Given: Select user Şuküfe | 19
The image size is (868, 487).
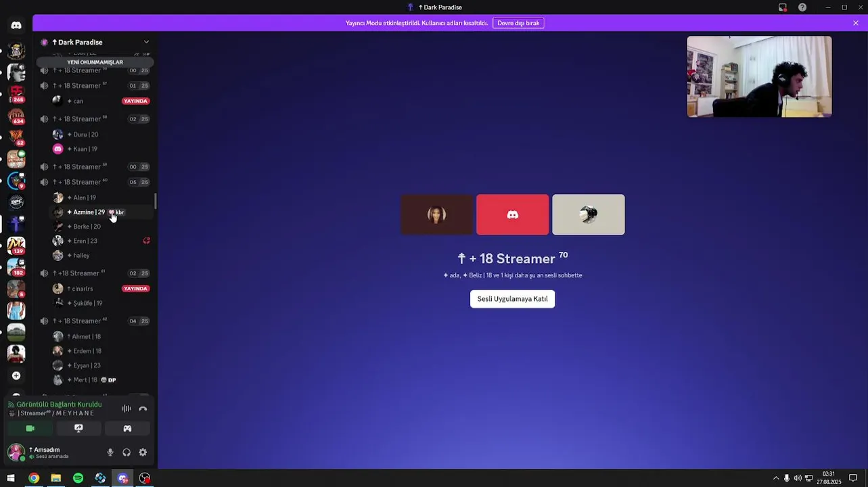Looking at the screenshot, I should click(x=100, y=303).
